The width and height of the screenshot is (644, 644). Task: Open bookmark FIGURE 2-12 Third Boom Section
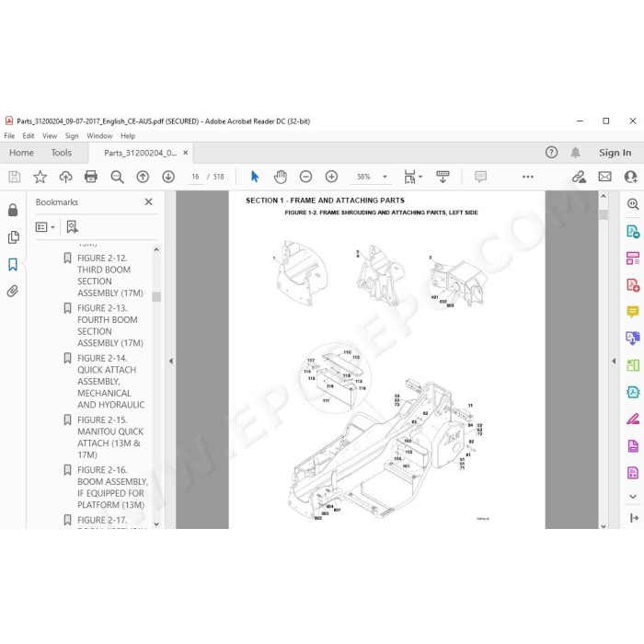pos(110,275)
